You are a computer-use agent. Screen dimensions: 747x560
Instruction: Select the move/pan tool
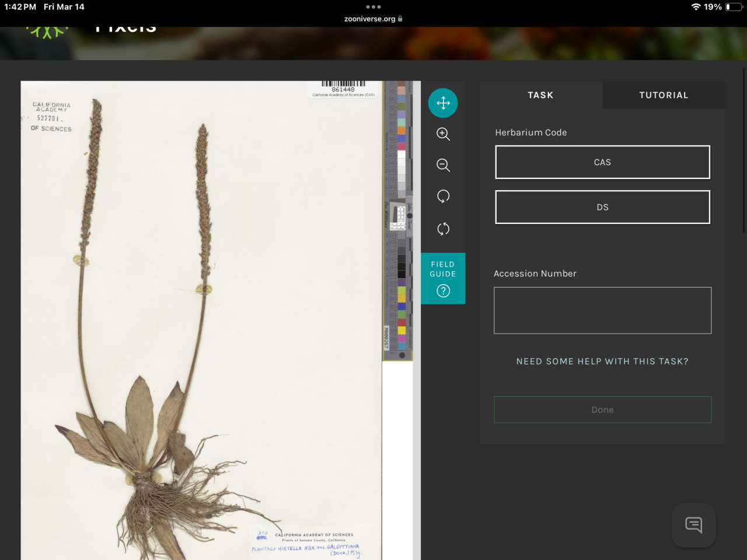(x=443, y=103)
